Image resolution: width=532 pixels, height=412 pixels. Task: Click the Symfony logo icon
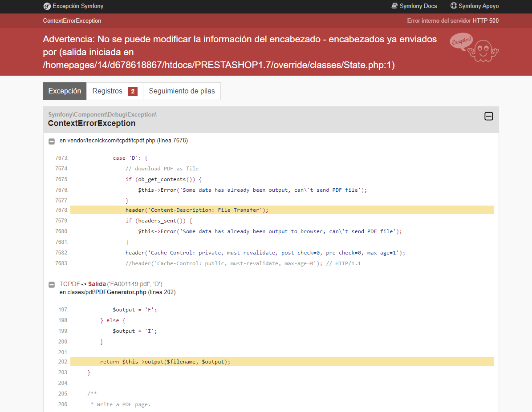47,6
